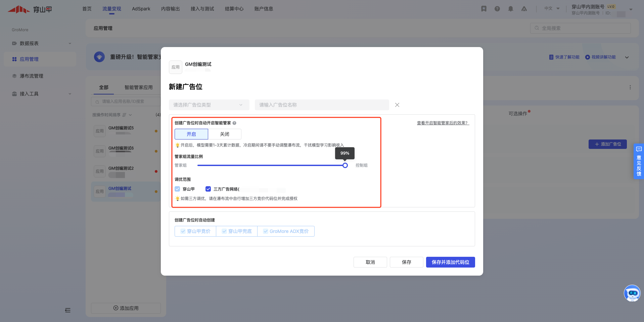Switch to the 全部 apps tab

(x=104, y=87)
